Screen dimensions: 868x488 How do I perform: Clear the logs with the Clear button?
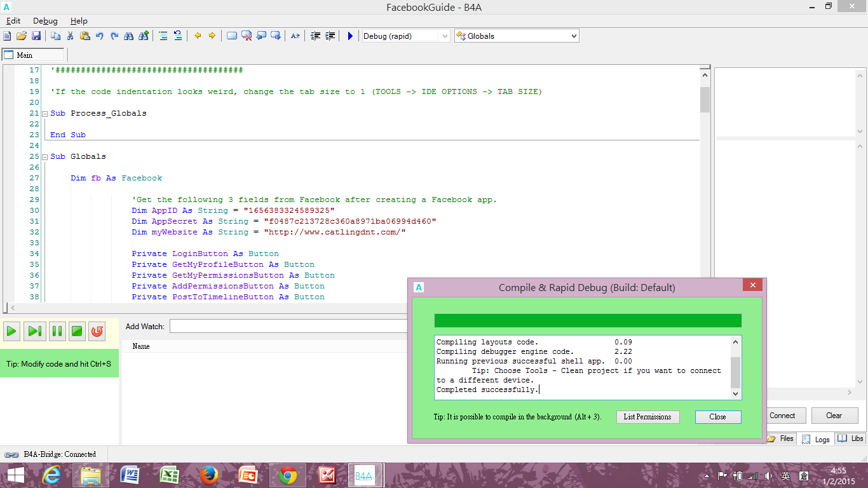point(834,416)
